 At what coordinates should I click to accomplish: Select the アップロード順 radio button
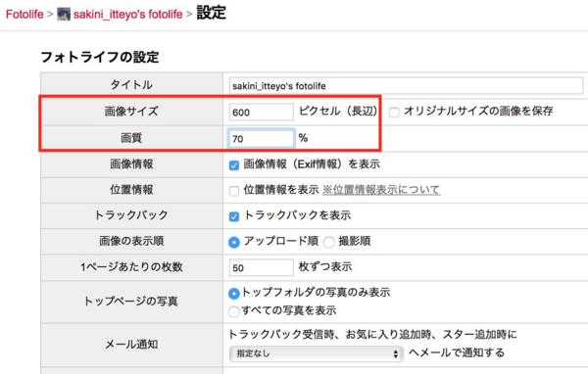(x=234, y=243)
